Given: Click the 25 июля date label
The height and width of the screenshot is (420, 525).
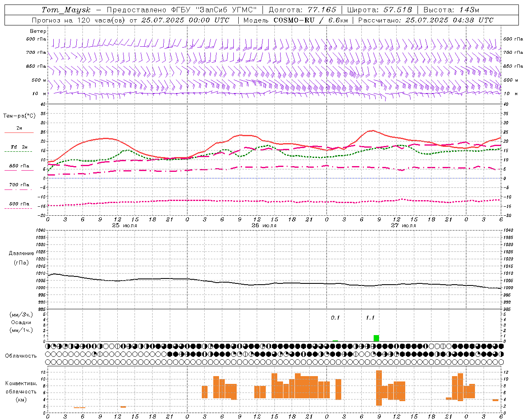Looking at the screenshot, I should pyautogui.click(x=125, y=226).
